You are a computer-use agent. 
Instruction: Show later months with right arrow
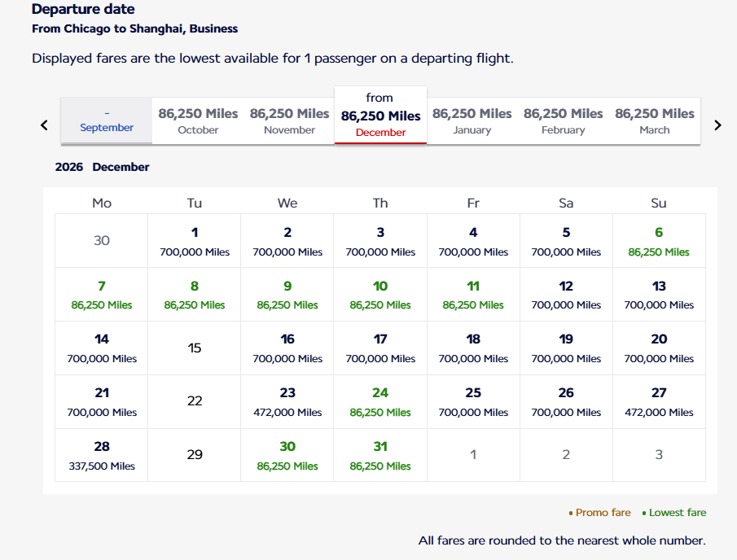click(x=717, y=125)
